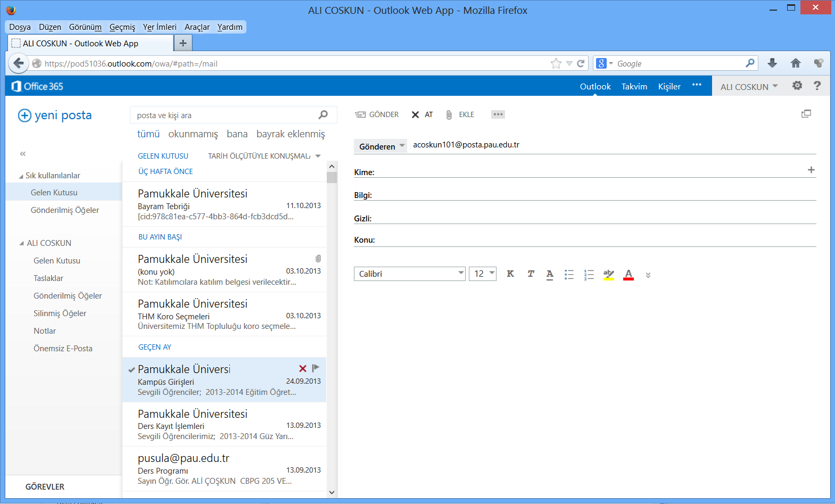This screenshot has width=835, height=504.
Task: Go to Firefox home page
Action: coord(796,63)
